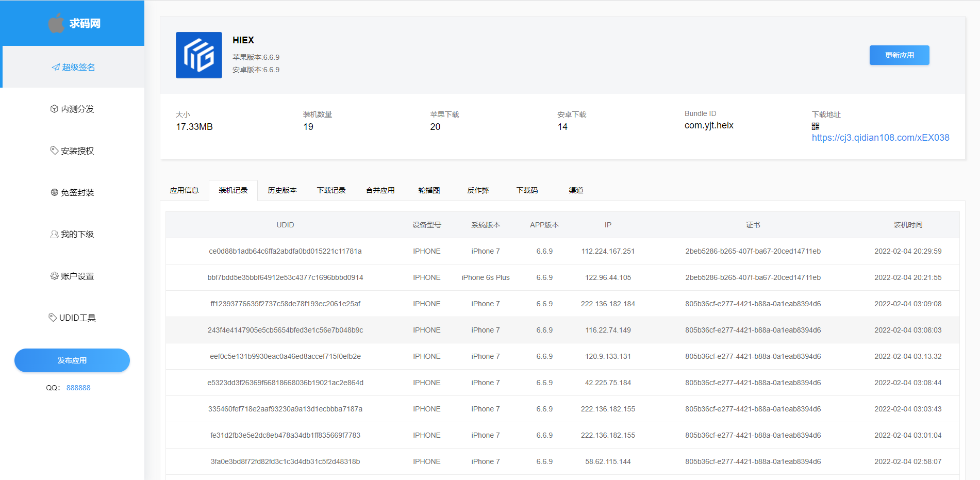Select UDID e5323dd3f26369f66818668036b19021ac2e864d
This screenshot has height=480, width=980.
(285, 383)
